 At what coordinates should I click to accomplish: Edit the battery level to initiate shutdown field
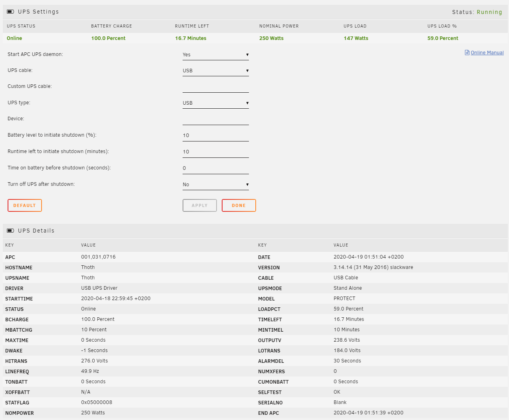coord(216,135)
